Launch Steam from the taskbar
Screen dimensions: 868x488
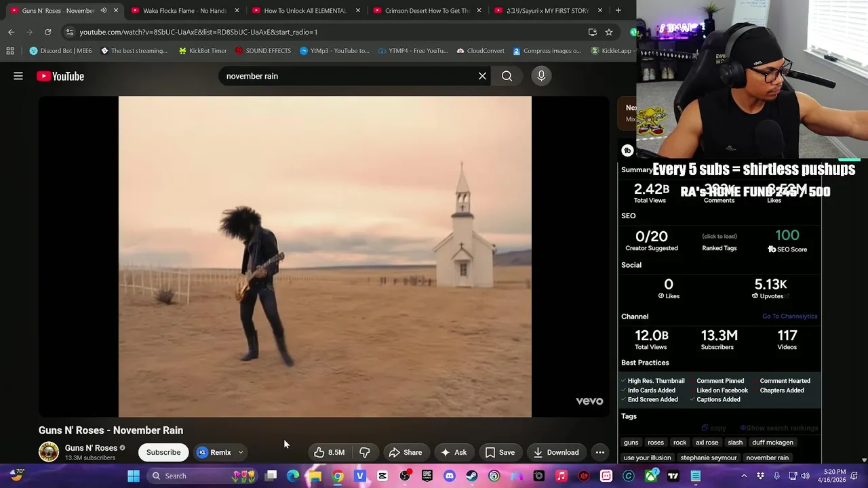point(471,476)
